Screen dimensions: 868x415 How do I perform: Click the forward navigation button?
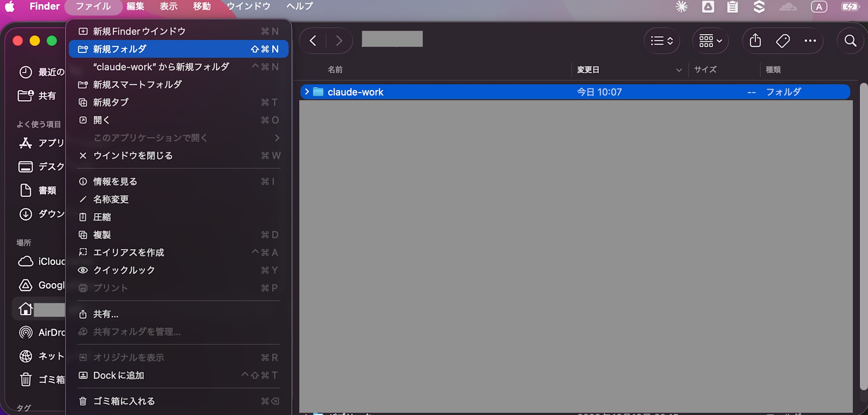click(x=339, y=40)
